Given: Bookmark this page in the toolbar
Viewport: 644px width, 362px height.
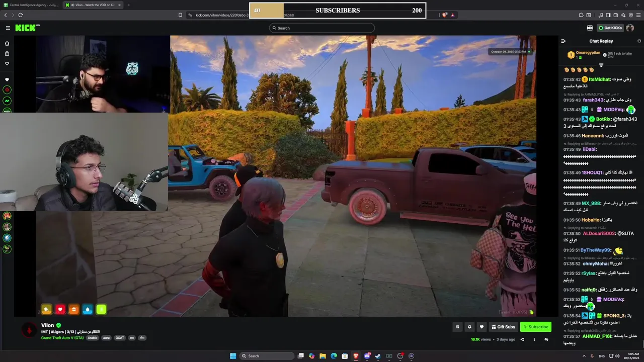Looking at the screenshot, I should pyautogui.click(x=180, y=15).
